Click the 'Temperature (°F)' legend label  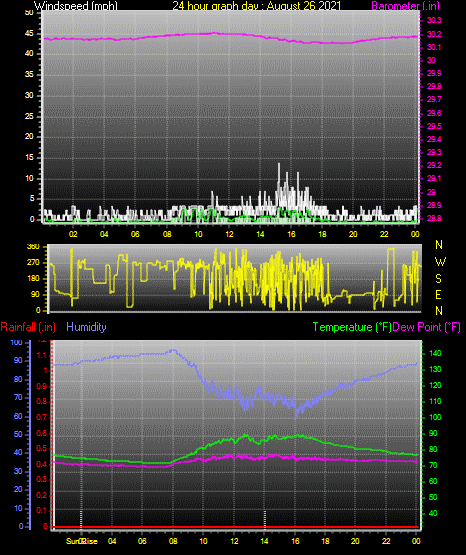point(352,327)
